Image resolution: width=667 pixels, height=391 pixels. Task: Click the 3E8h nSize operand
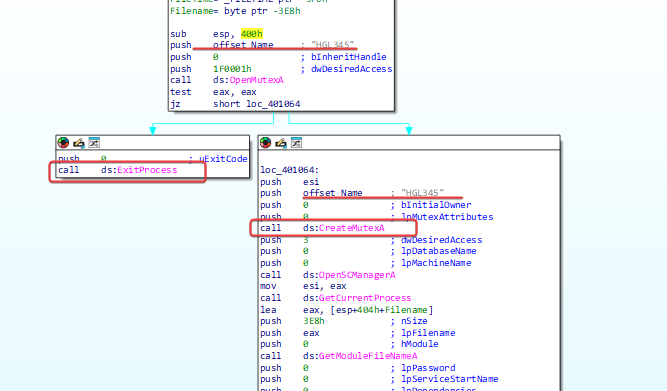(314, 321)
